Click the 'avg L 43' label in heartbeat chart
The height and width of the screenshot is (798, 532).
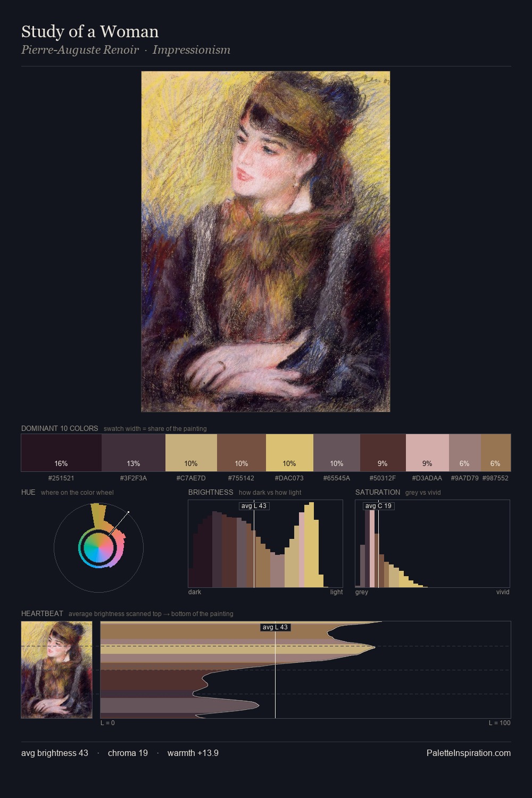pyautogui.click(x=275, y=627)
